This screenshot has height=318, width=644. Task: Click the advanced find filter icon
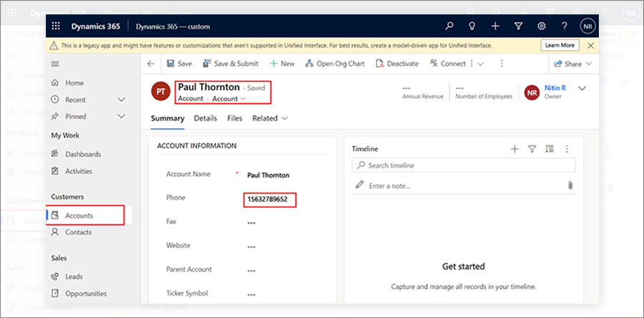click(x=518, y=26)
